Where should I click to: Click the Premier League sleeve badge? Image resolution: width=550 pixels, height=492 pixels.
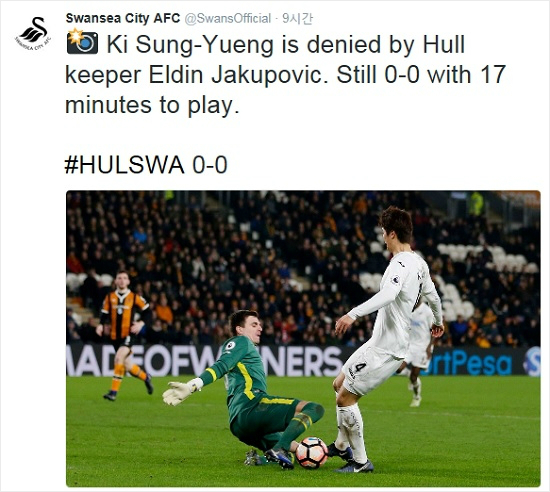[x=395, y=279]
